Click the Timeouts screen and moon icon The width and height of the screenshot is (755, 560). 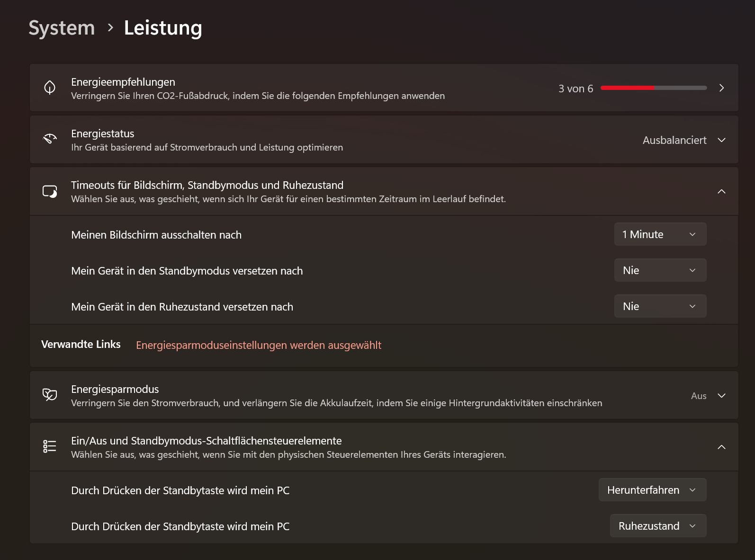click(x=50, y=191)
